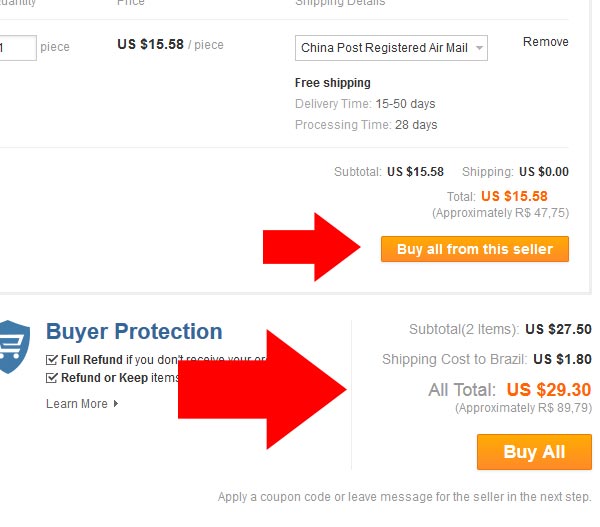The image size is (600, 527).
Task: Click the Refund or Keep checkmark icon
Action: [x=52, y=378]
